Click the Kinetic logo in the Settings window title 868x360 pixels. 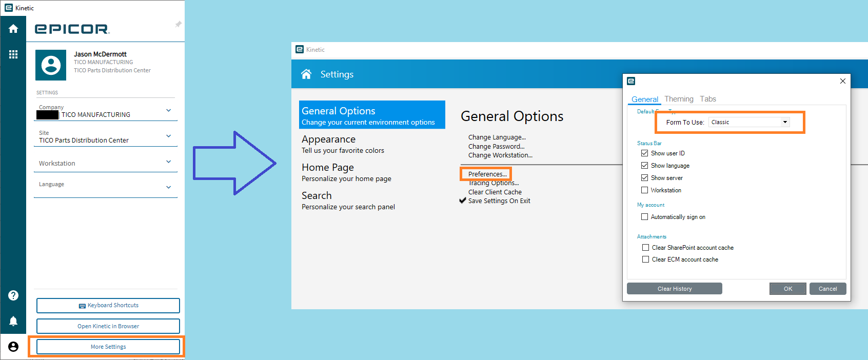300,50
